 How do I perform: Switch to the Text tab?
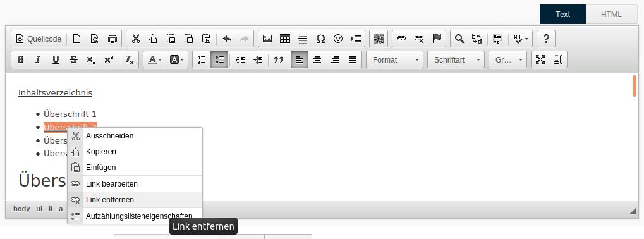tap(562, 15)
